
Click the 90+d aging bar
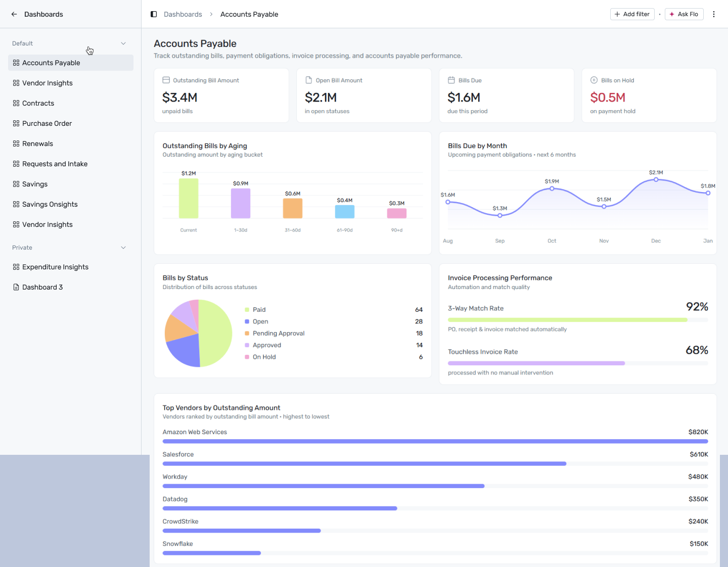click(x=397, y=213)
